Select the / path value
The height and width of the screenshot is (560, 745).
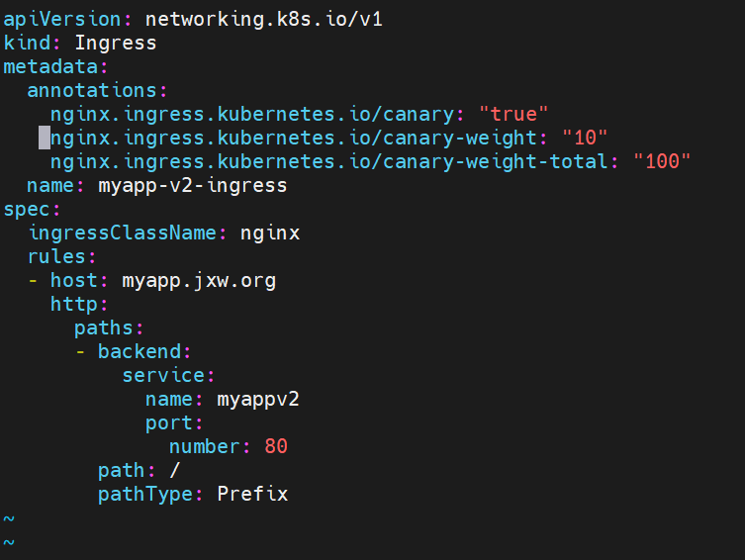pyautogui.click(x=175, y=471)
